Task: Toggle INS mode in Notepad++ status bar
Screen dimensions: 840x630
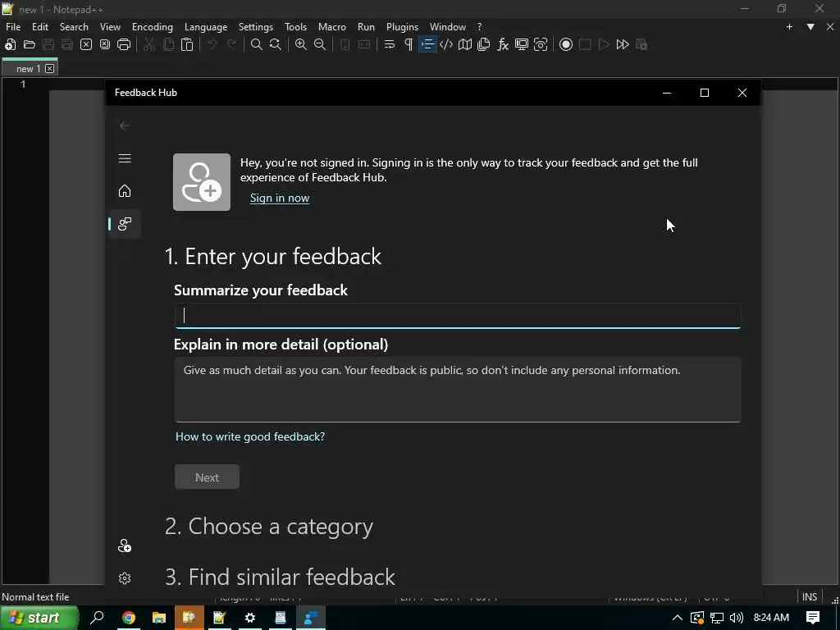Action: point(810,597)
